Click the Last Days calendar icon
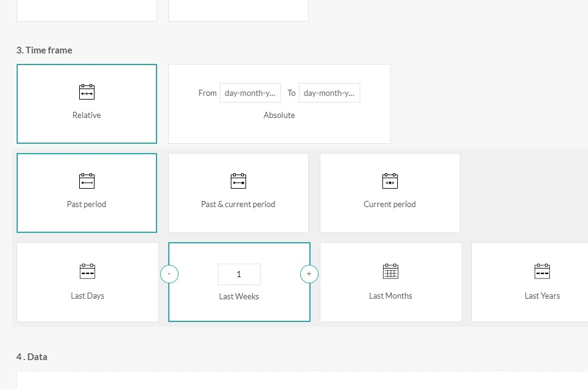 87,271
